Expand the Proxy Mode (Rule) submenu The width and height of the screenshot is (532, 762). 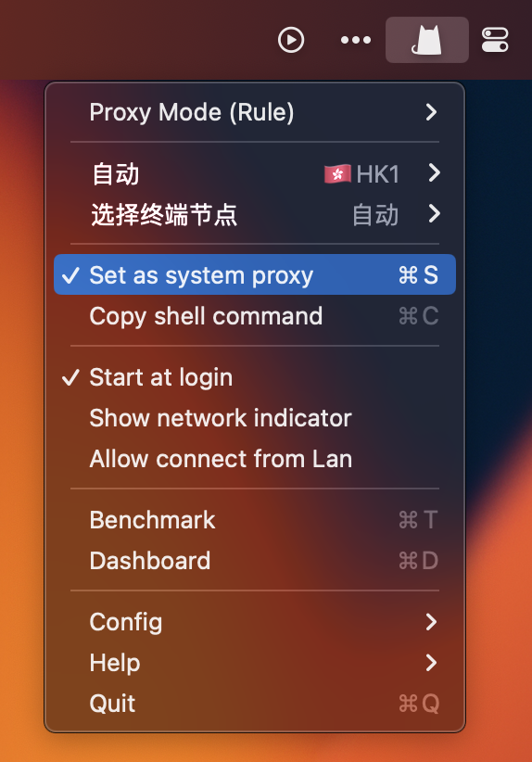pyautogui.click(x=255, y=112)
